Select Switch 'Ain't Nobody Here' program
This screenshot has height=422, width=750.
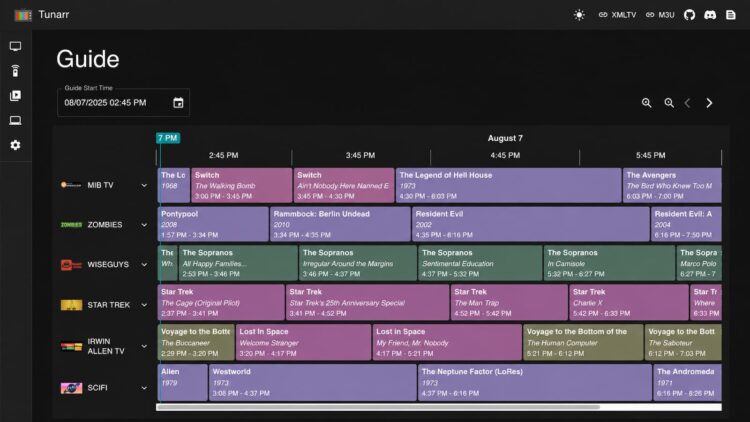(x=344, y=185)
